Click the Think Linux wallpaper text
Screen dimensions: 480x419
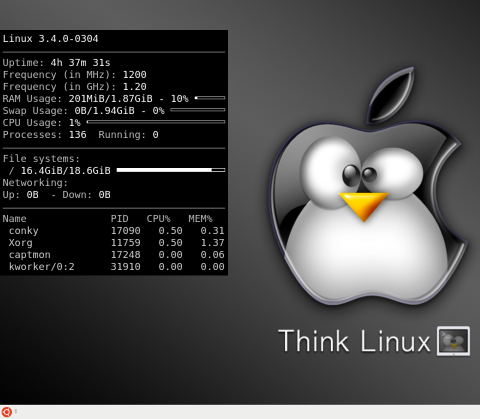coord(354,341)
